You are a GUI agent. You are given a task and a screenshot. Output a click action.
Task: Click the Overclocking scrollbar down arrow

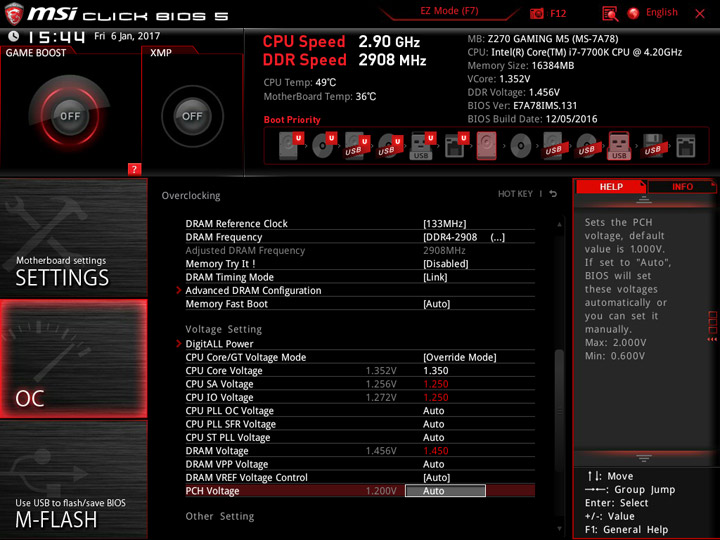(559, 529)
